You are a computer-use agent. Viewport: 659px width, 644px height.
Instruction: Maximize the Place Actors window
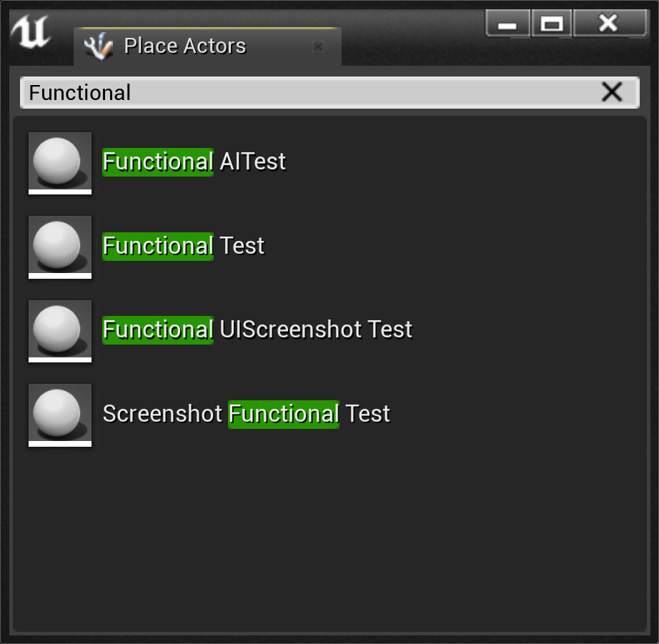(x=551, y=24)
